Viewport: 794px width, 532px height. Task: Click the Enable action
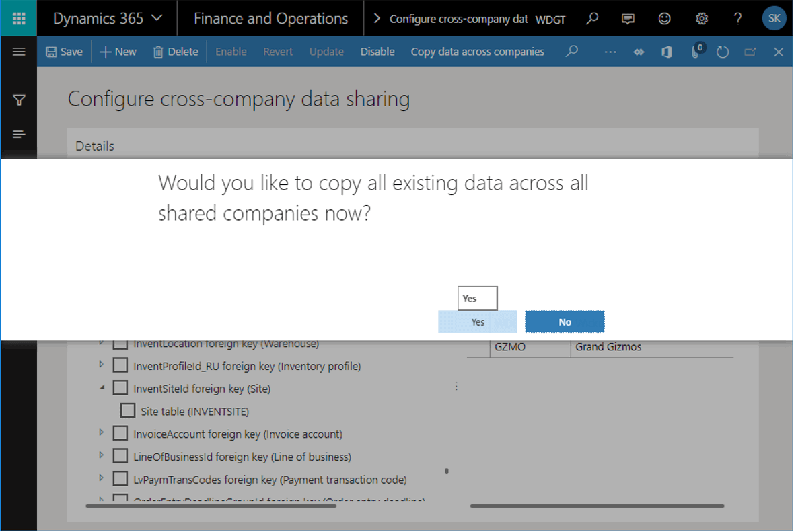point(231,52)
